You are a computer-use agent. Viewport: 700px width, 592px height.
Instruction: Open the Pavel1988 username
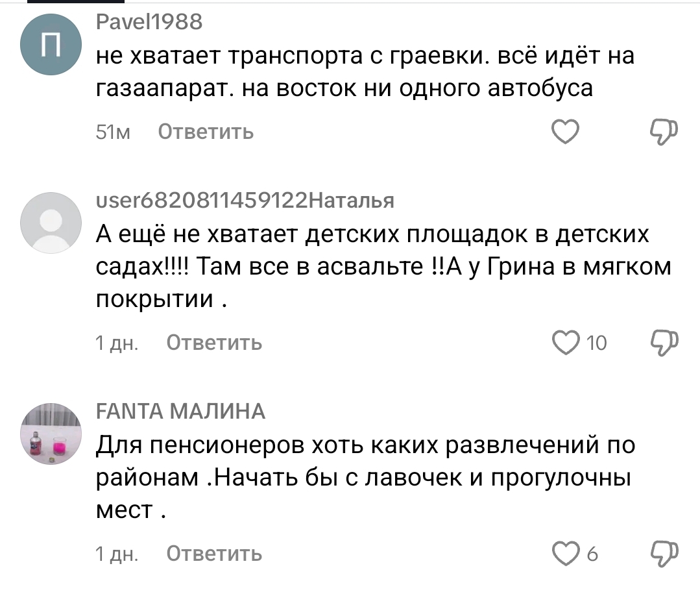pos(149,23)
